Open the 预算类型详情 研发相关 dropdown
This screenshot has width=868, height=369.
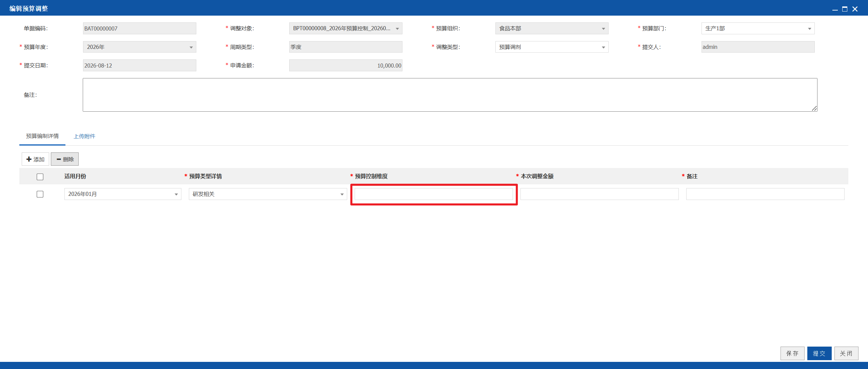tap(268, 194)
